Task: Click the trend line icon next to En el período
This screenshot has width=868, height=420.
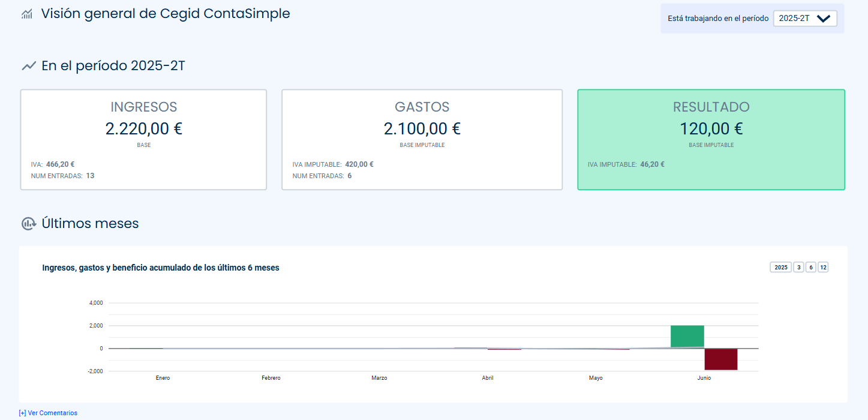Action: pos(29,66)
